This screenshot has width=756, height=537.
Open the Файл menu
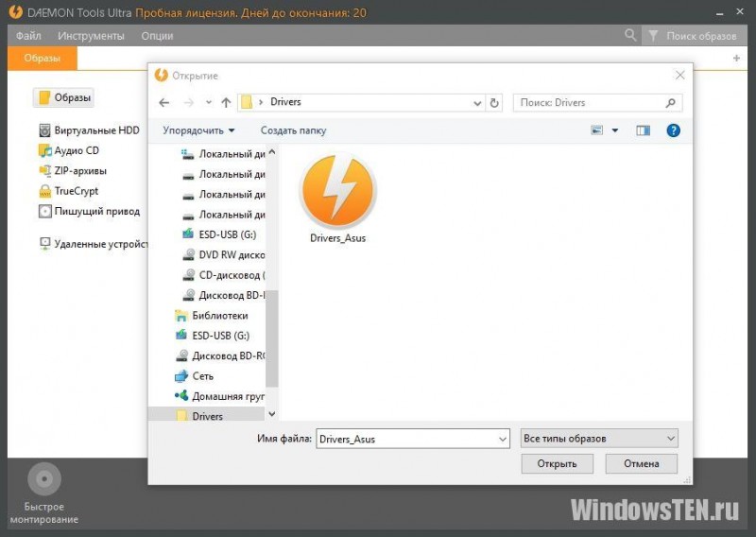28,36
